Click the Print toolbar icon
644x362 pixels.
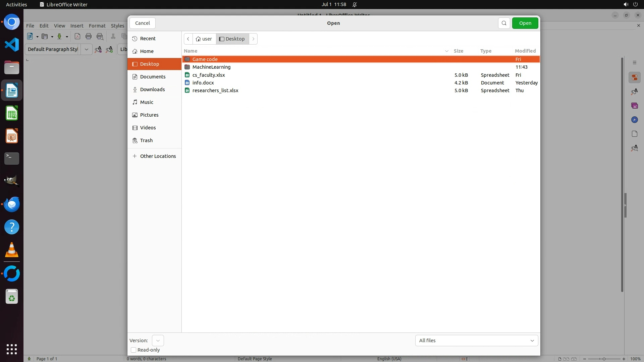[89, 37]
